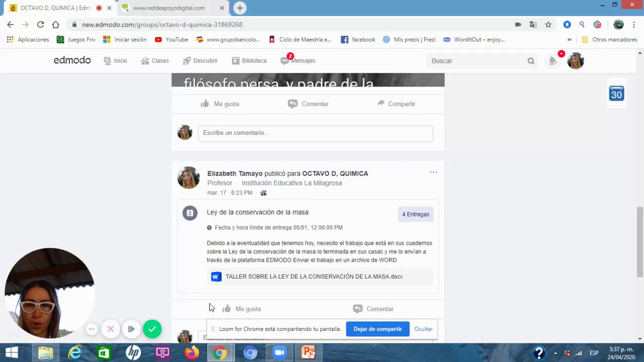Bookmark this page with the star icon
644x362 pixels.
pos(548,24)
